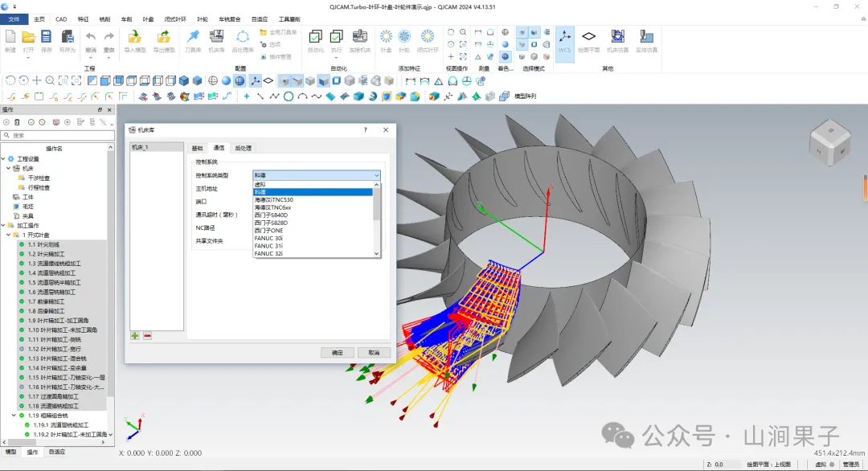Switch to the 后处理 tab
Image resolution: width=868 pixels, height=471 pixels.
[x=243, y=149]
